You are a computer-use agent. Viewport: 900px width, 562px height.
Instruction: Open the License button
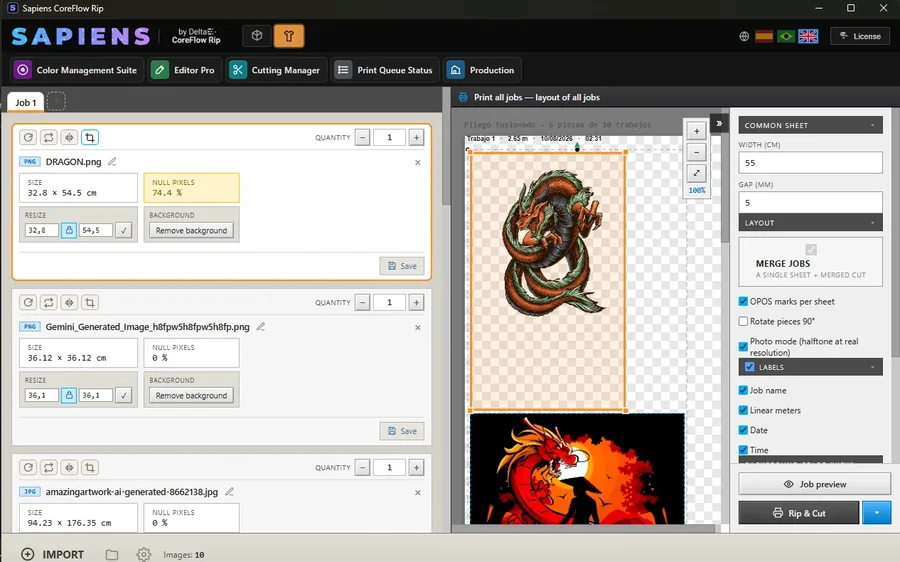(860, 36)
